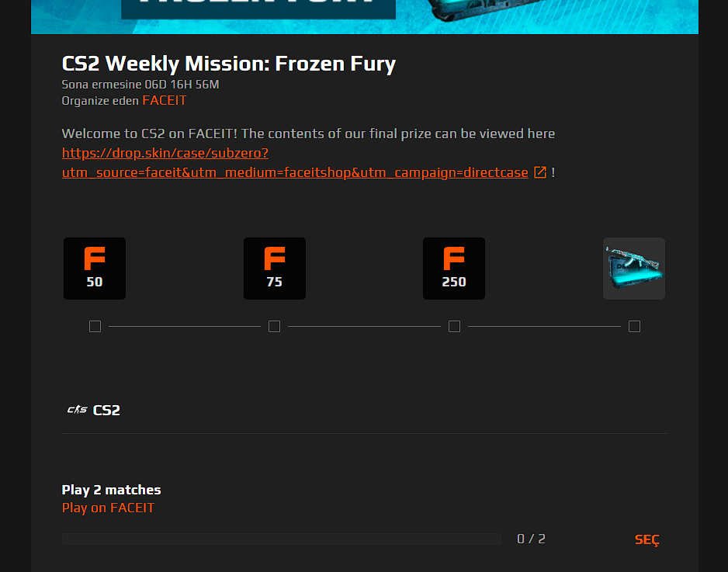Click the Frozen Fury mission title heading

(228, 64)
